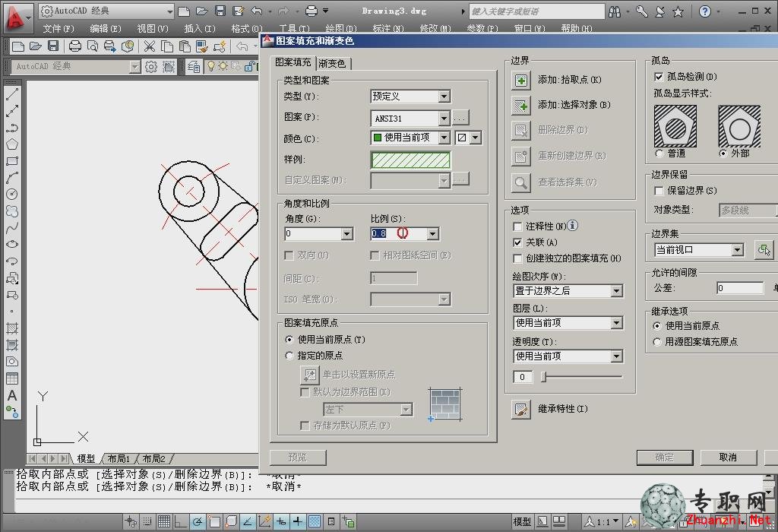Click the new boundary set icon

[x=763, y=249]
